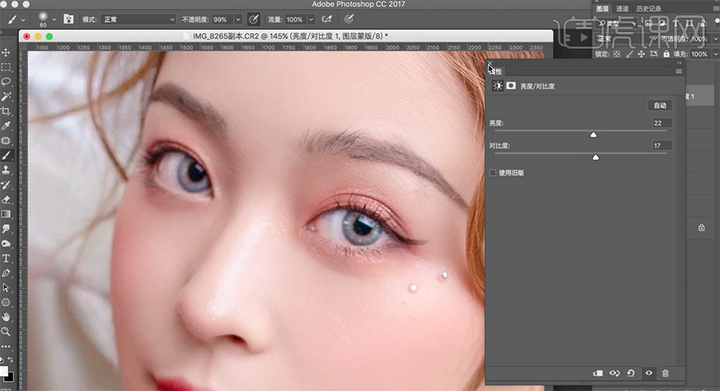Select the Rectangular Marquee tool

(x=6, y=67)
